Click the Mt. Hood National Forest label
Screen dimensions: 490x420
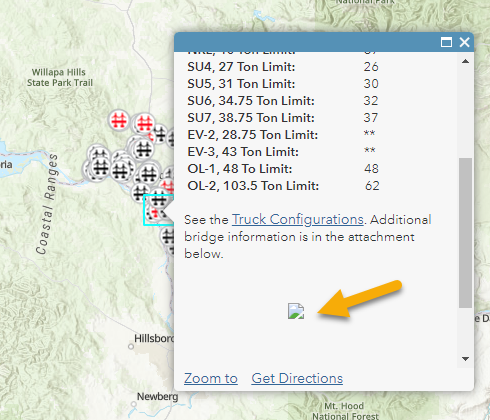(345, 411)
